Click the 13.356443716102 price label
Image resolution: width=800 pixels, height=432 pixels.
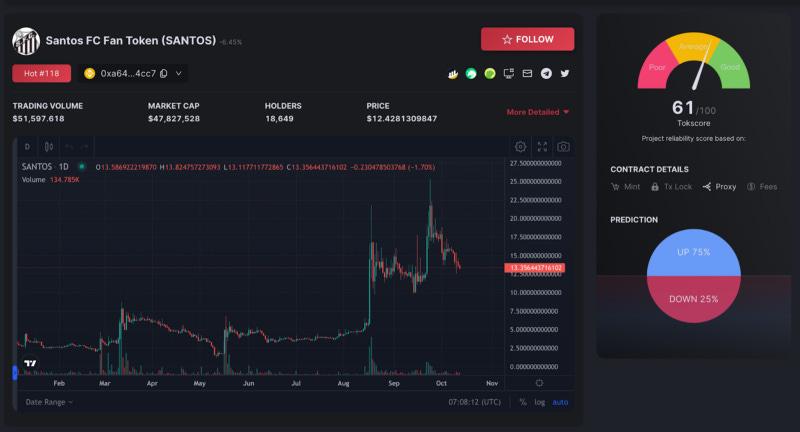click(x=535, y=268)
